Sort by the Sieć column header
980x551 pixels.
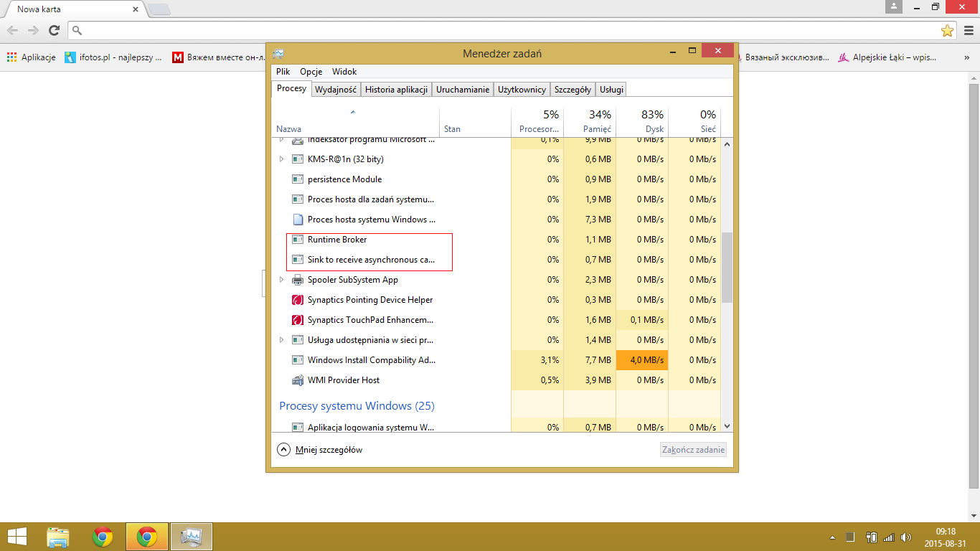click(694, 122)
